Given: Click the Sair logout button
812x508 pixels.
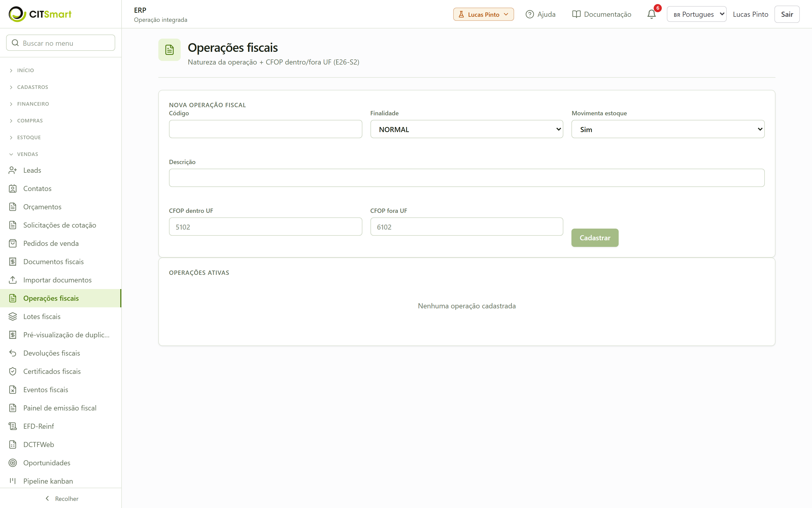Looking at the screenshot, I should pos(787,14).
